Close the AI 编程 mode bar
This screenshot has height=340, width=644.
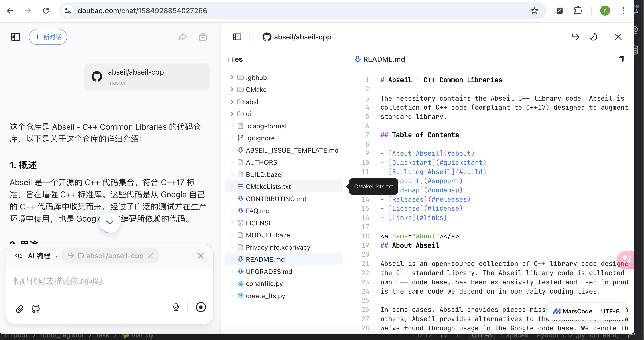[x=201, y=256]
